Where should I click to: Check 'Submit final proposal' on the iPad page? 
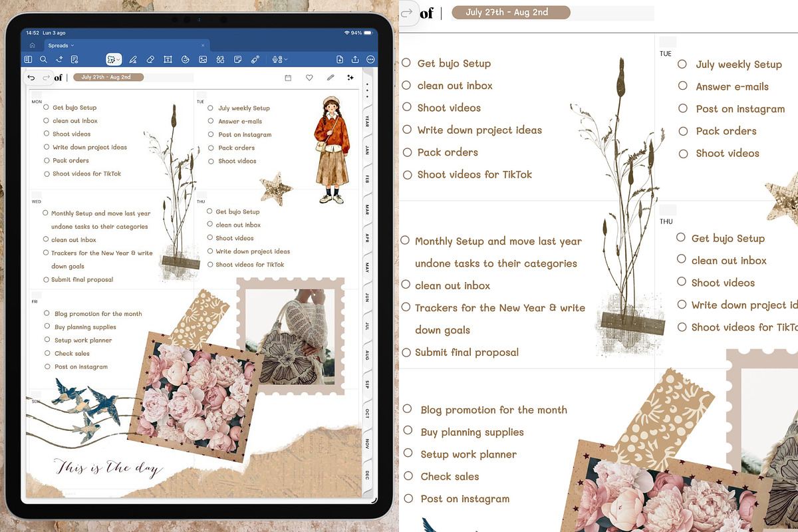(45, 279)
